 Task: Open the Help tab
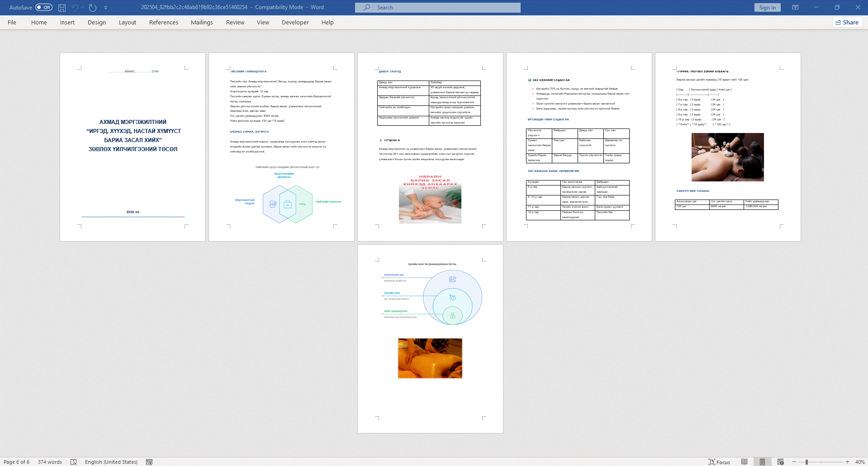click(x=327, y=22)
